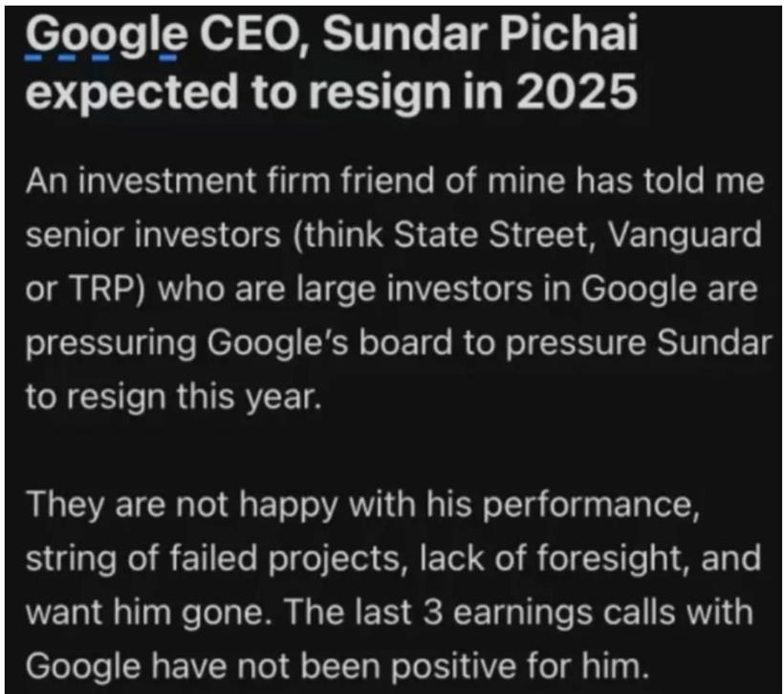
Task: Click the word "performance," in second paragraph
Action: pyautogui.click(x=590, y=505)
